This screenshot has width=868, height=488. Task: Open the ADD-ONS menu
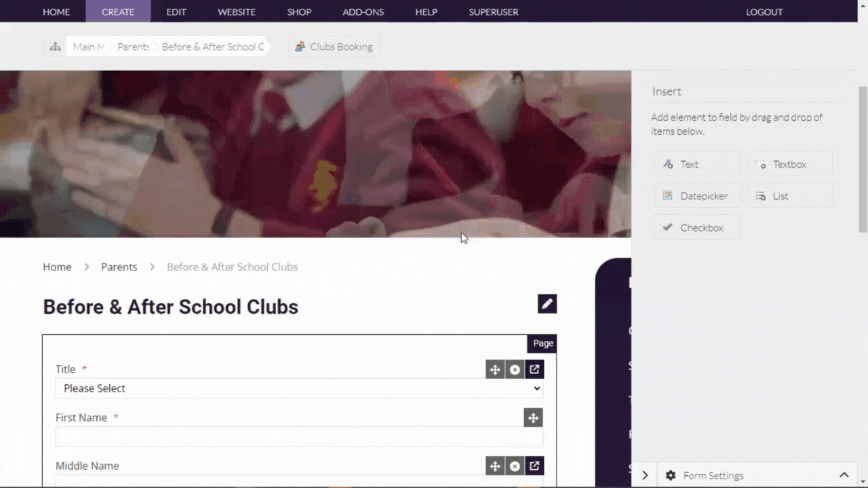[363, 12]
